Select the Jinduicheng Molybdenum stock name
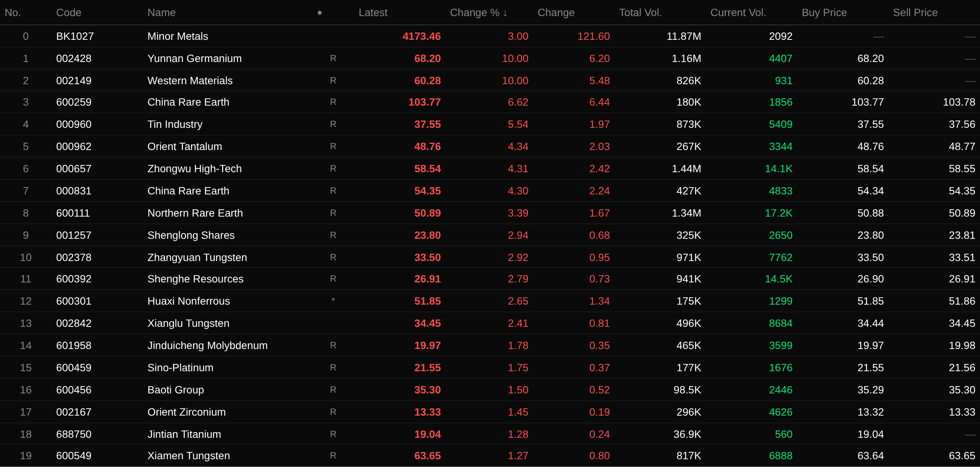 coord(207,346)
